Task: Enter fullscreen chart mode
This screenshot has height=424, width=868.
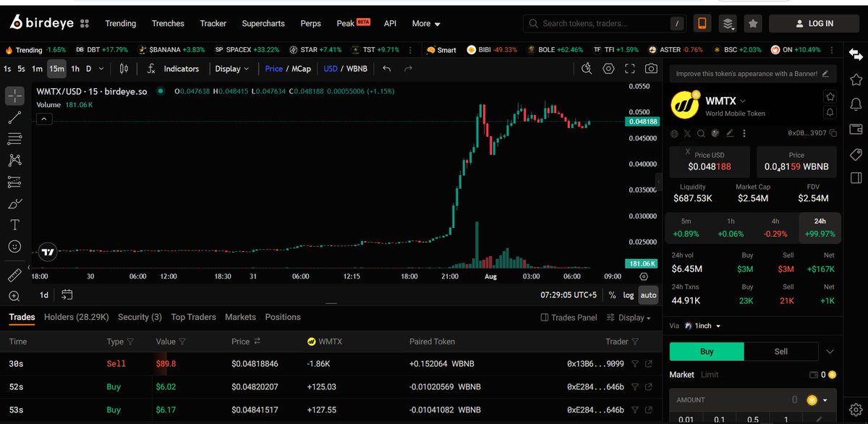Action: (x=630, y=69)
